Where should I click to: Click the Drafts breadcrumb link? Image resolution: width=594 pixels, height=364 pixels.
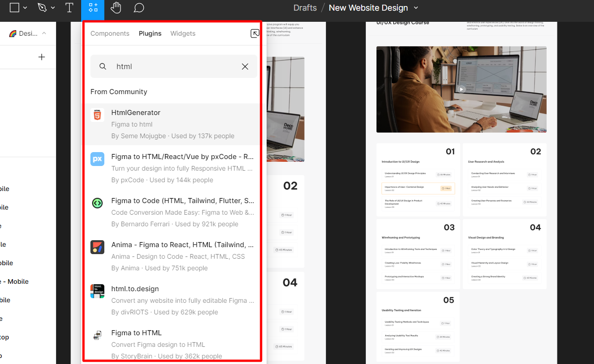(305, 8)
